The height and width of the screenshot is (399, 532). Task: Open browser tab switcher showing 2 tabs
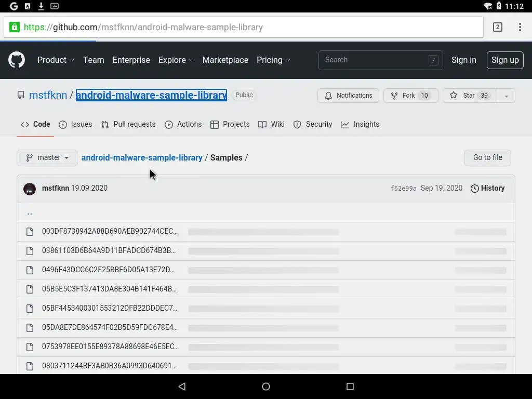497,27
